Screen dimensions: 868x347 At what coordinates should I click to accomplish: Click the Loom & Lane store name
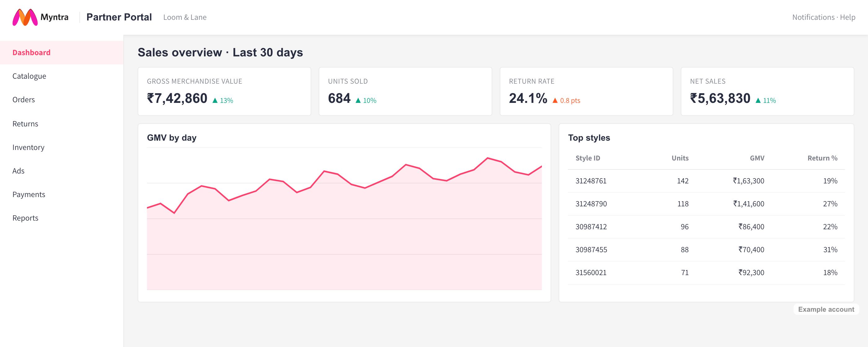coord(185,17)
